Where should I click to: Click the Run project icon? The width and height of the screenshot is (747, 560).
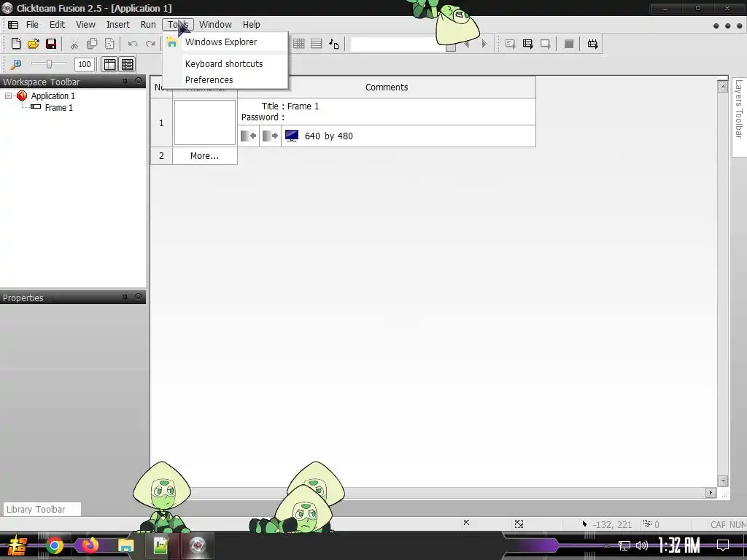pyautogui.click(x=510, y=44)
